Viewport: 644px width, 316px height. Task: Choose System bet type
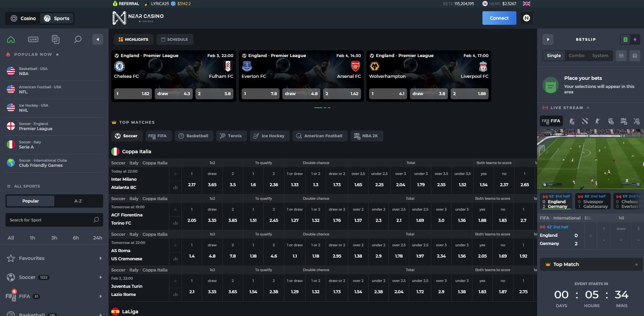click(x=600, y=56)
